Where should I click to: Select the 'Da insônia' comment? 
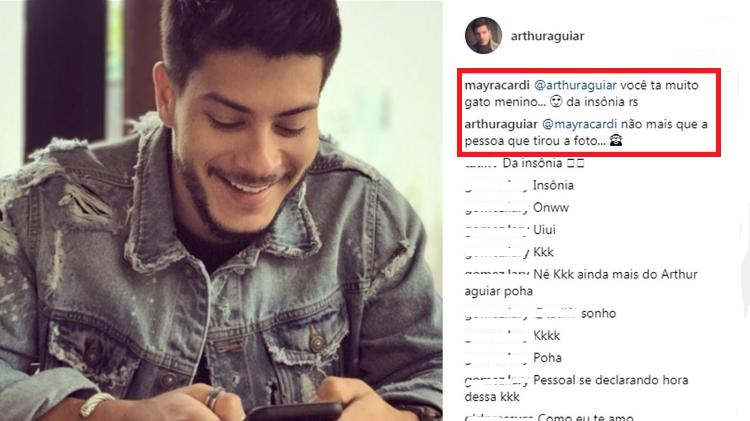coord(543,163)
